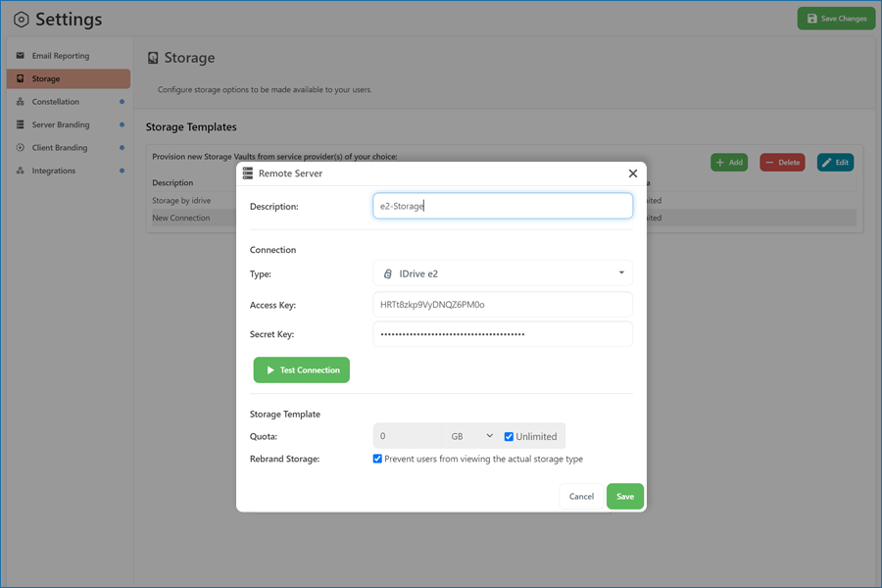Go to Server Branding section

pos(69,124)
